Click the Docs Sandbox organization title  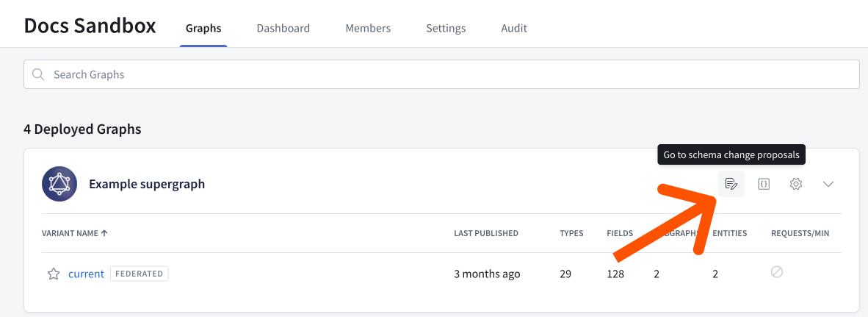(x=90, y=26)
